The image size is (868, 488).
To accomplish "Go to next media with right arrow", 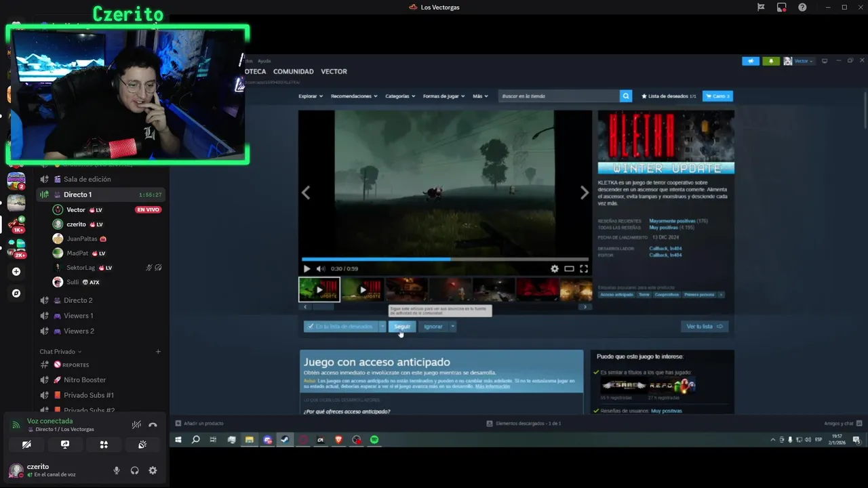I will [585, 193].
